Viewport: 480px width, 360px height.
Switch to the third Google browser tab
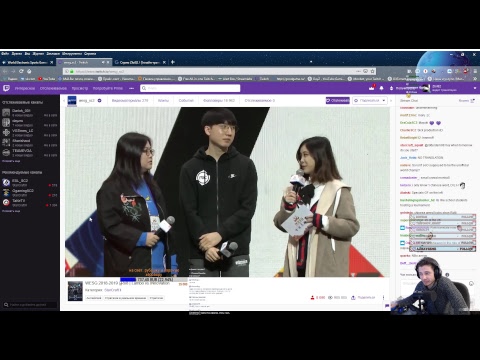(x=140, y=62)
